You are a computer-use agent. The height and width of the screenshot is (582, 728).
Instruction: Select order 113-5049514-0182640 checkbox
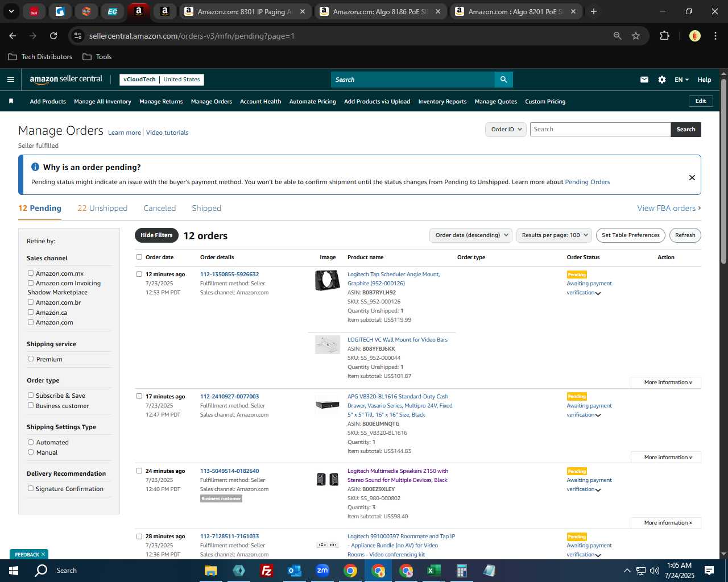coord(139,471)
